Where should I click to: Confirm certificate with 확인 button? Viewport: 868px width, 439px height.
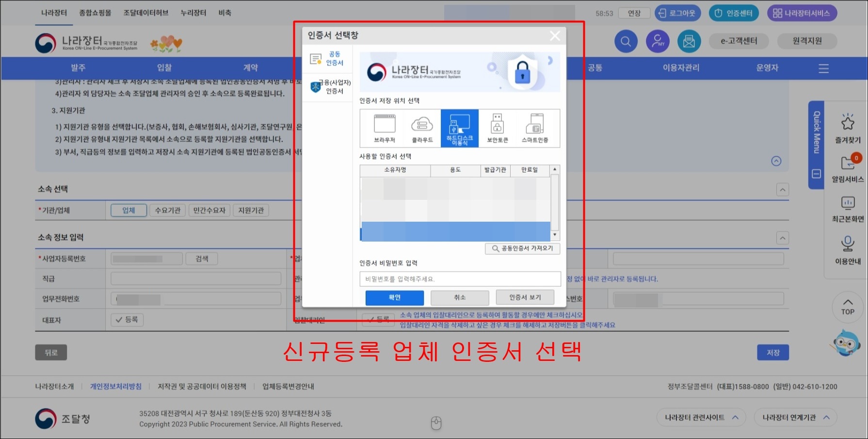395,297
